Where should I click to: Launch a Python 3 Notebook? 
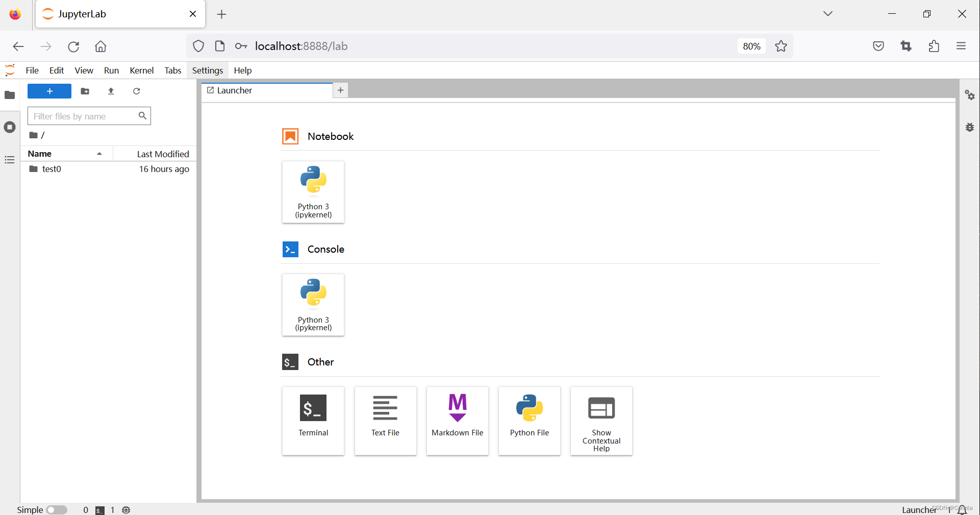point(313,192)
